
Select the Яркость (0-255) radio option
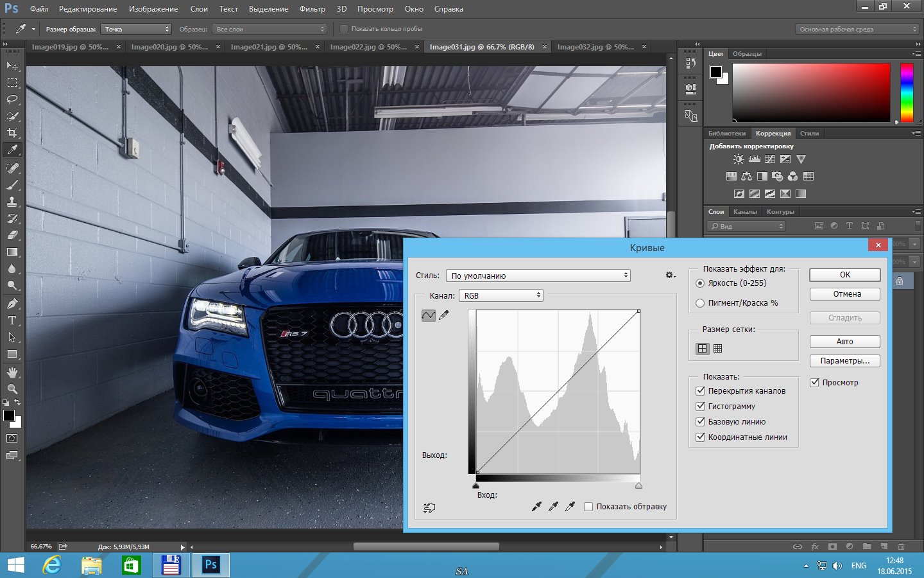tap(732, 283)
